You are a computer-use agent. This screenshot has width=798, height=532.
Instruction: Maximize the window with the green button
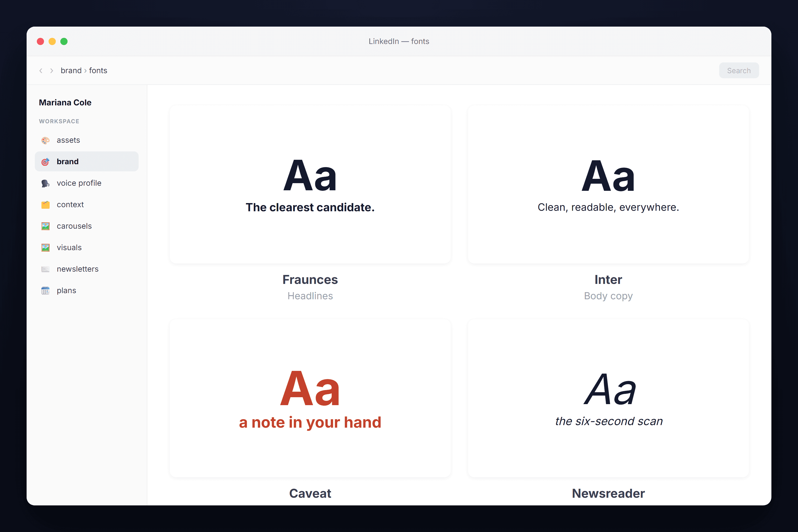(64, 41)
